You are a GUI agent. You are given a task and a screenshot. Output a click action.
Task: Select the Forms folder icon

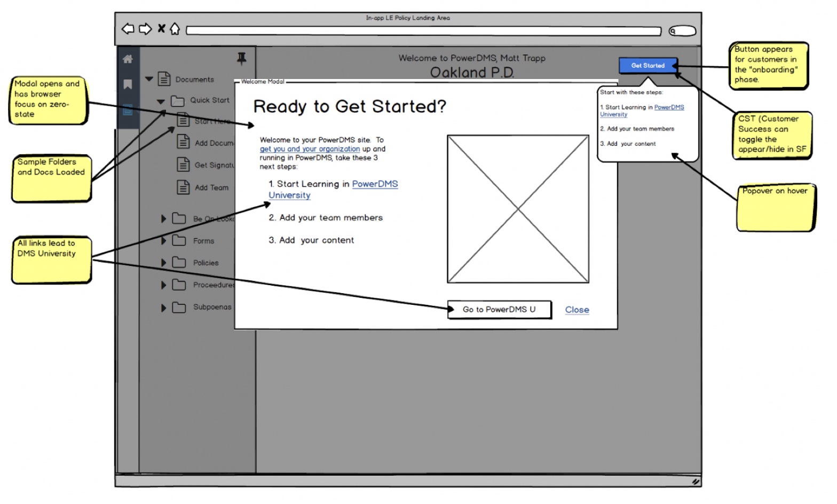(x=179, y=240)
